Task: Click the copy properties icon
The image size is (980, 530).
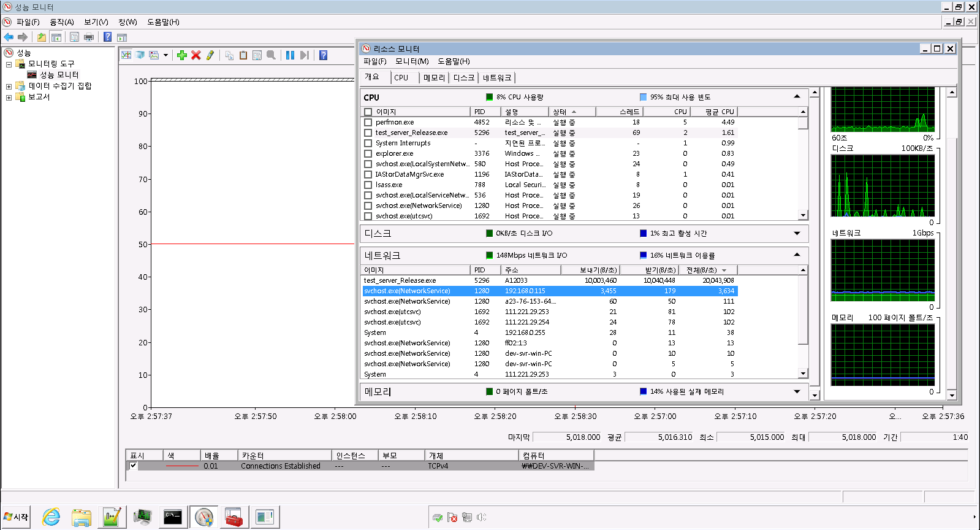Action: [x=229, y=55]
